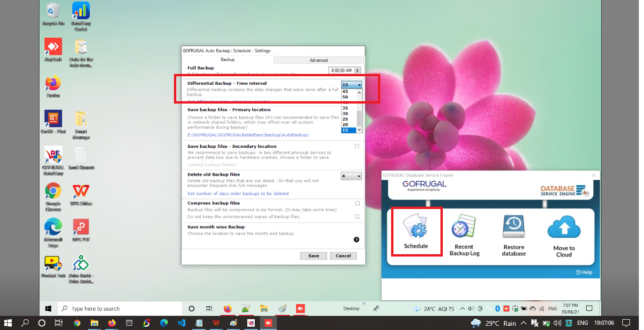Open the Schedule icon in Database Service Engine
Viewport: 644px width, 330px height.
(416, 232)
